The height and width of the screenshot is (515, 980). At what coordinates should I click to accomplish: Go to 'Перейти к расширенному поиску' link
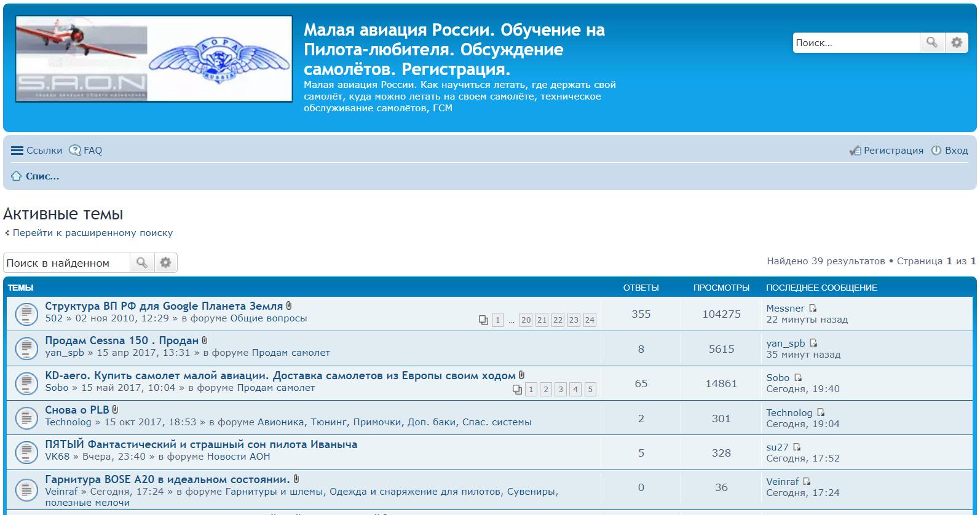click(92, 233)
